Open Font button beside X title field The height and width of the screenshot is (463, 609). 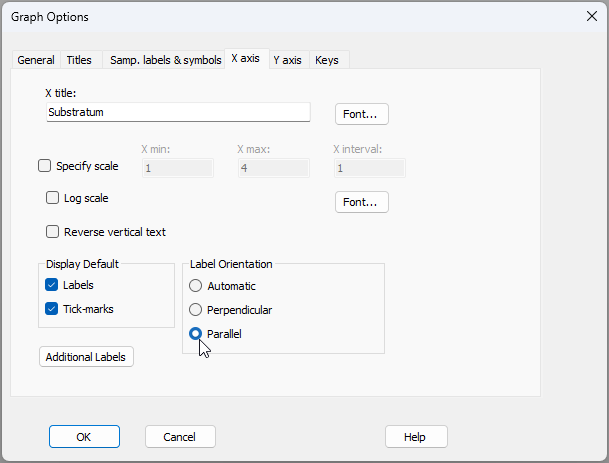point(361,114)
